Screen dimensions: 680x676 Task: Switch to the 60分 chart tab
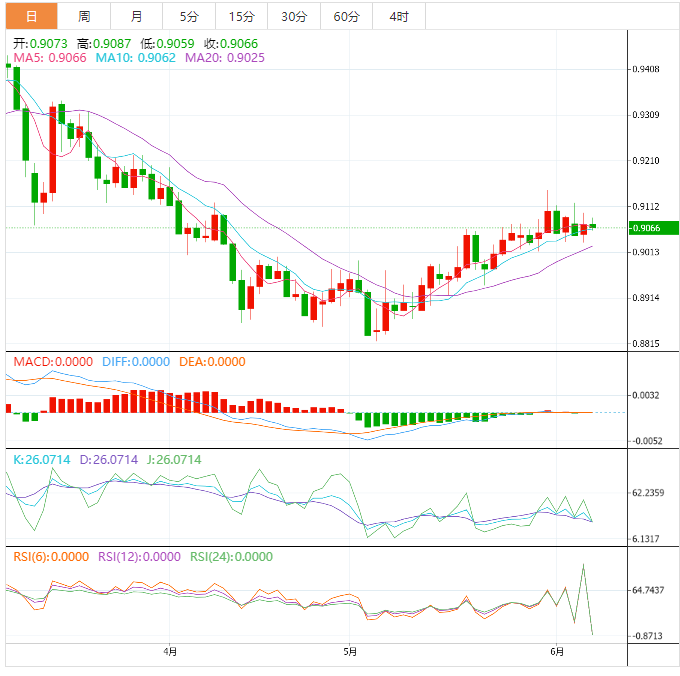click(346, 16)
